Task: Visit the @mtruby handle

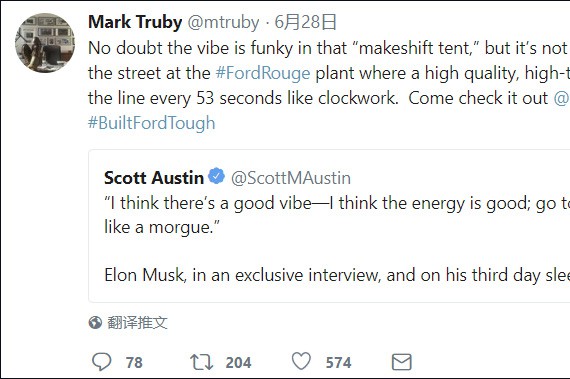Action: 223,23
